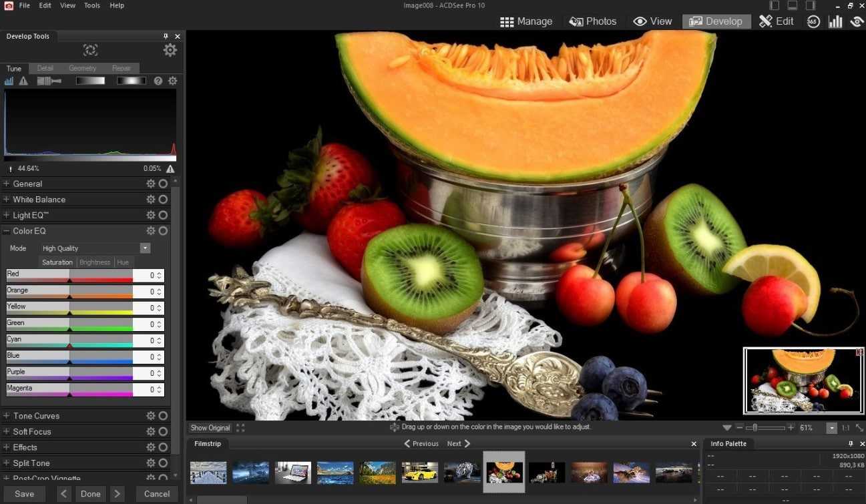Image resolution: width=866 pixels, height=504 pixels.
Task: Switch to the Geometry tab
Action: coord(83,68)
